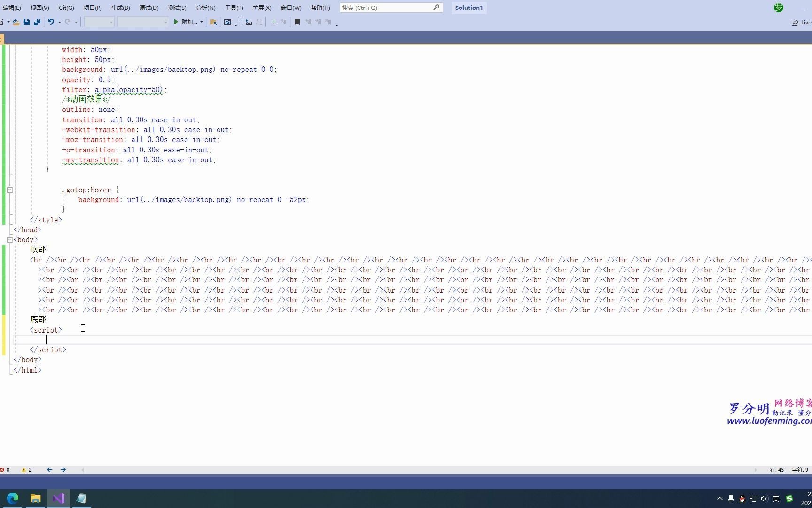Click the Save All icon
The height and width of the screenshot is (508, 812).
point(37,22)
